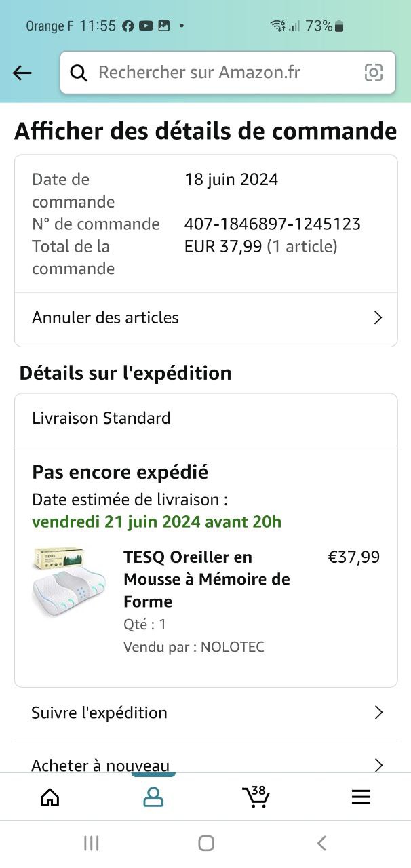Tap the search magnifier icon
411x868 pixels.
point(79,73)
